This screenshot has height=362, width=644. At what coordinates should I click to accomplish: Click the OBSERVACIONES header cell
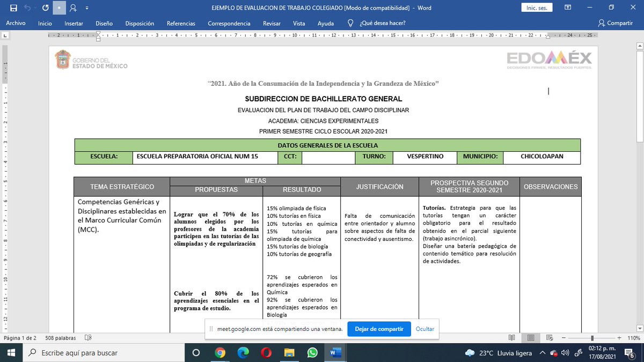point(551,187)
